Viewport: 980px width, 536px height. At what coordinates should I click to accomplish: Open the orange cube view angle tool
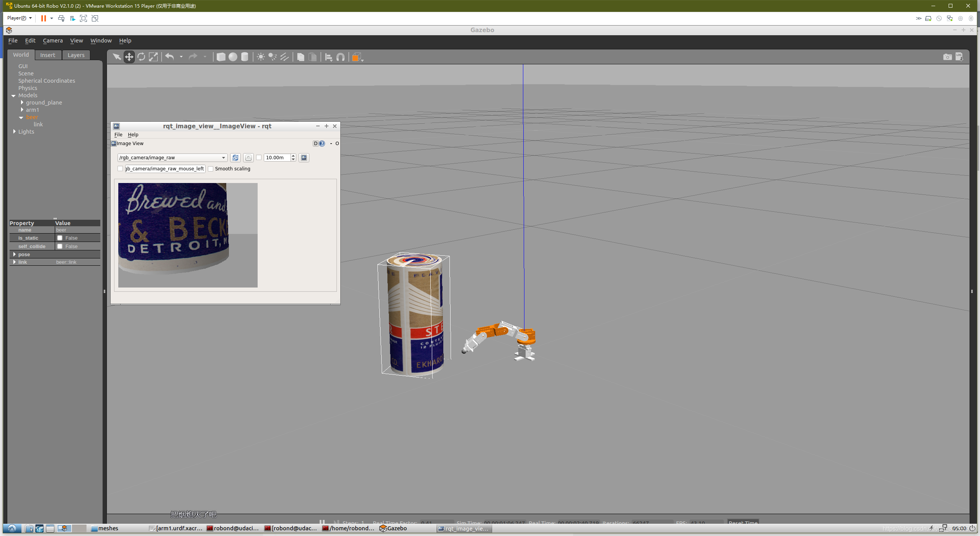click(357, 57)
